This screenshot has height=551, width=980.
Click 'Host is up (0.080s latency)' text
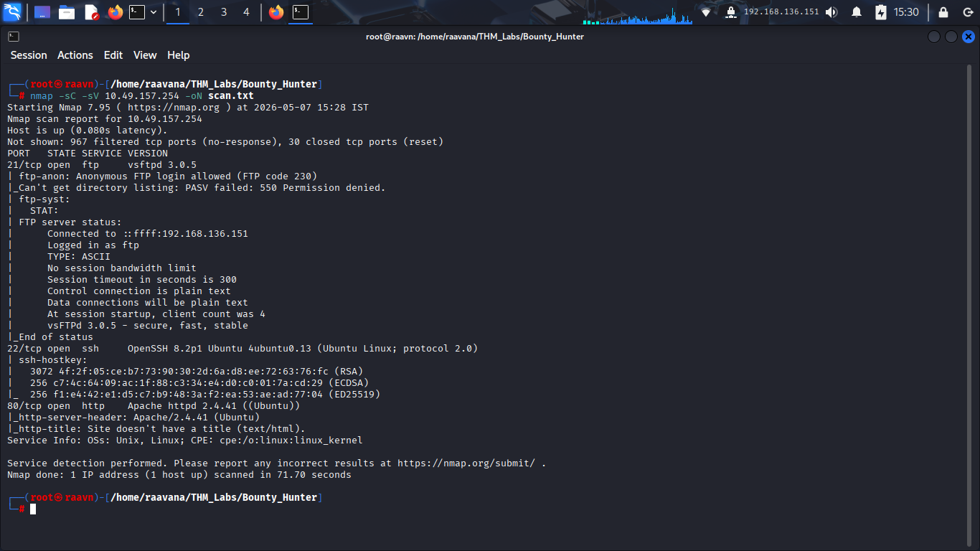[x=88, y=131]
